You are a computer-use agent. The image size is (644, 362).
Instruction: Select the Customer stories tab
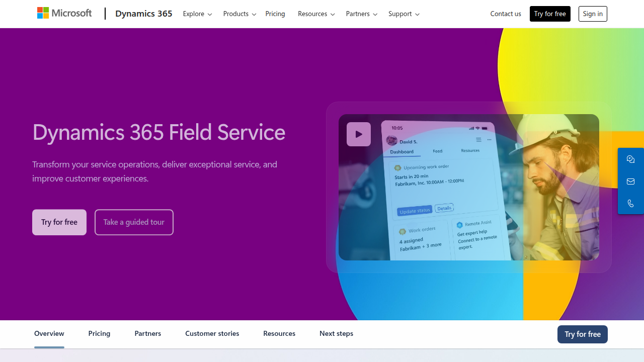[212, 334]
